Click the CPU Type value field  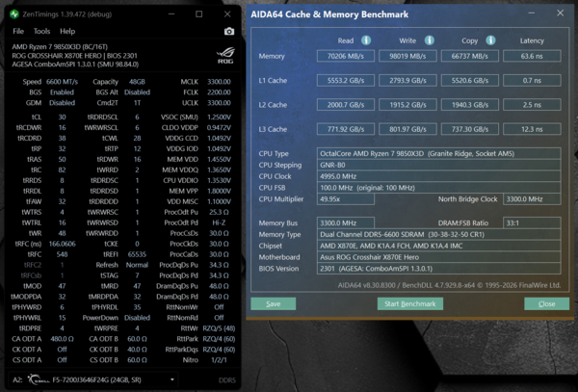tap(438, 153)
